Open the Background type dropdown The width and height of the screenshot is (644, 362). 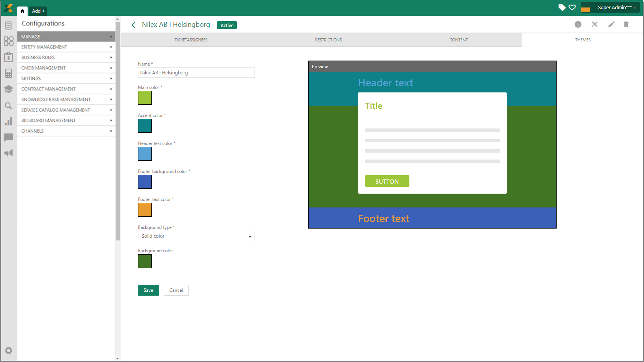coord(196,236)
